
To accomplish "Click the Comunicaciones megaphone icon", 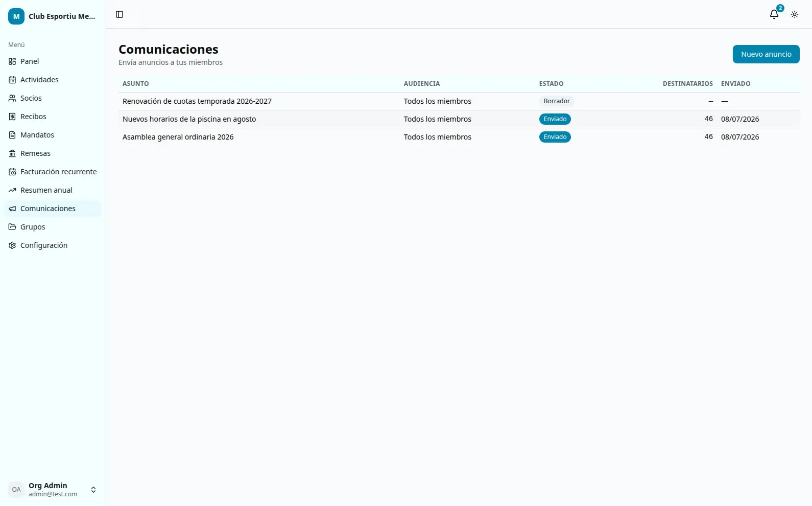I will pos(12,209).
